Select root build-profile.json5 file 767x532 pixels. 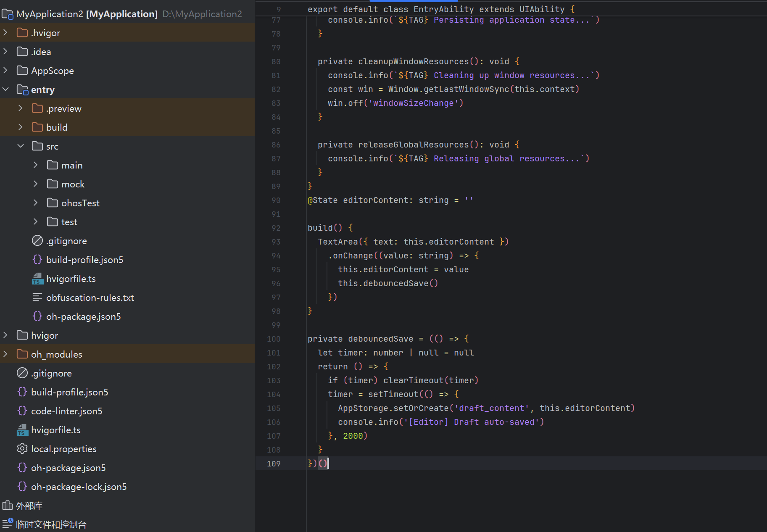(x=70, y=392)
